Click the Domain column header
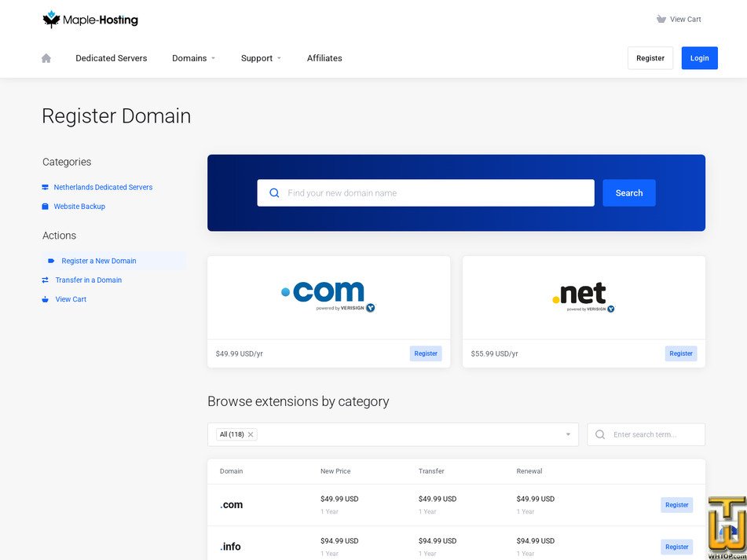 coord(231,471)
